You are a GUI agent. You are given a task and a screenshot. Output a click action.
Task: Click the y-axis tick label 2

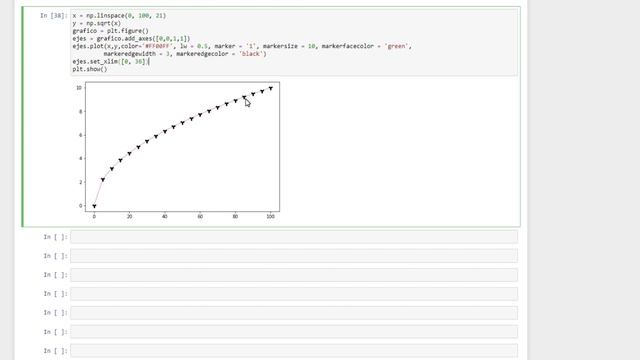pos(80,182)
